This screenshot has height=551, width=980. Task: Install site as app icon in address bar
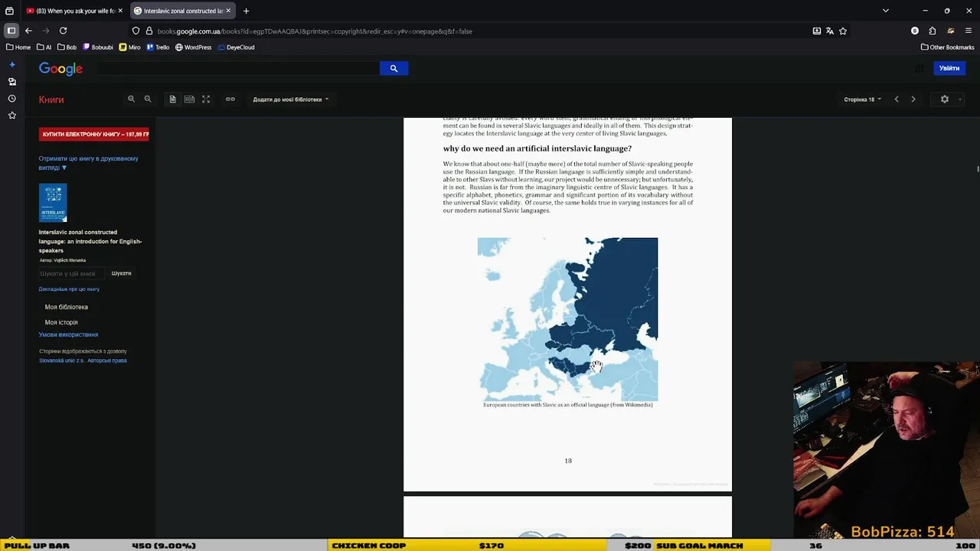[x=817, y=31]
